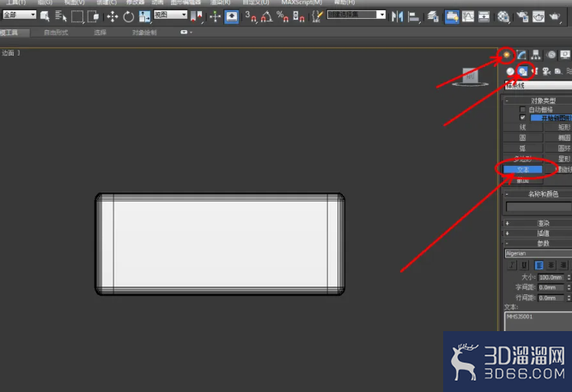Click the Align tool icon
This screenshot has height=392, width=572.
point(414,16)
